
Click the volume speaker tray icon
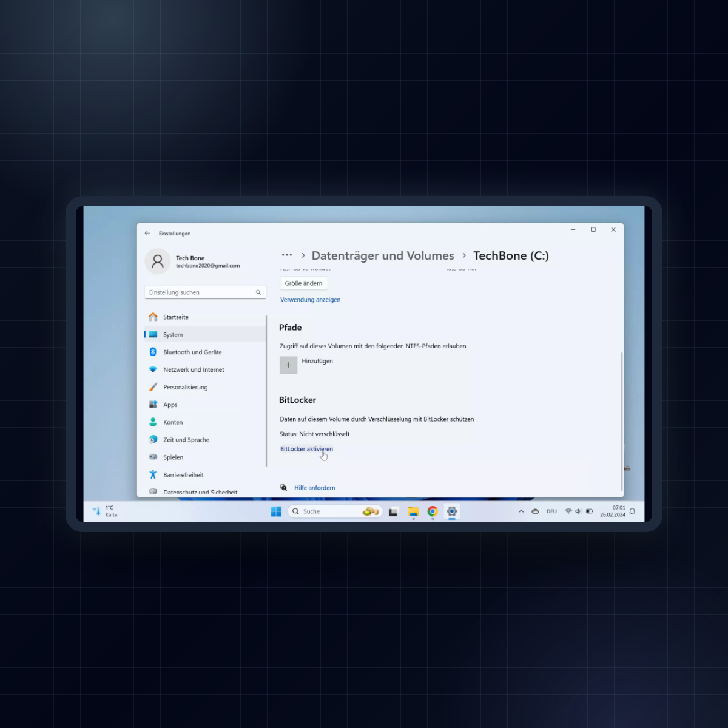[x=579, y=511]
